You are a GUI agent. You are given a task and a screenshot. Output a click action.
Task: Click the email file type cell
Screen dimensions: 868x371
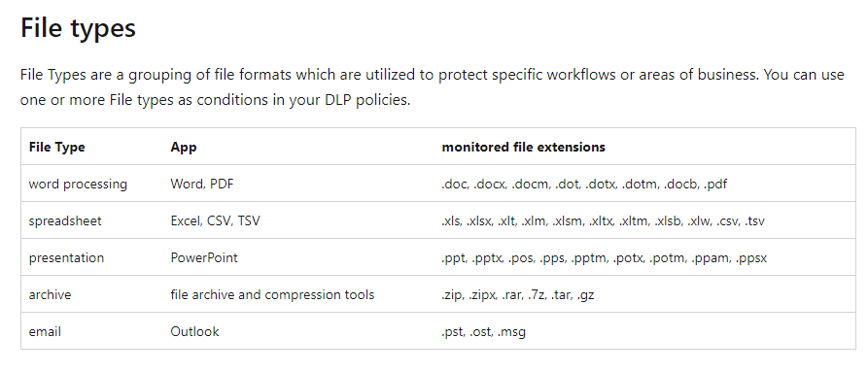click(x=45, y=332)
